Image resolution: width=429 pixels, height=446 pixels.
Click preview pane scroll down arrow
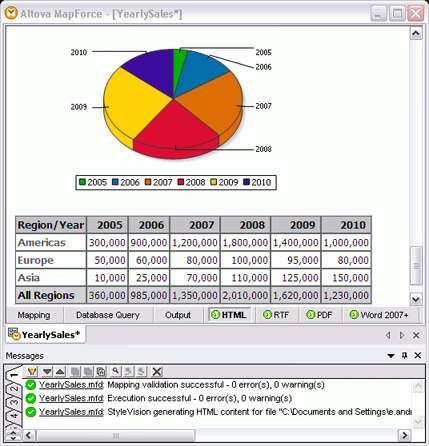[416, 299]
